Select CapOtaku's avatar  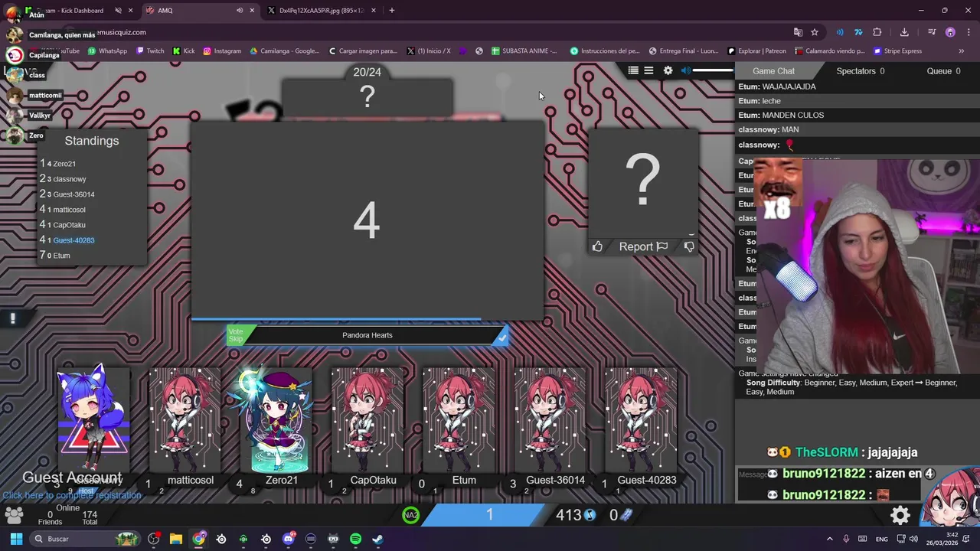coord(367,421)
